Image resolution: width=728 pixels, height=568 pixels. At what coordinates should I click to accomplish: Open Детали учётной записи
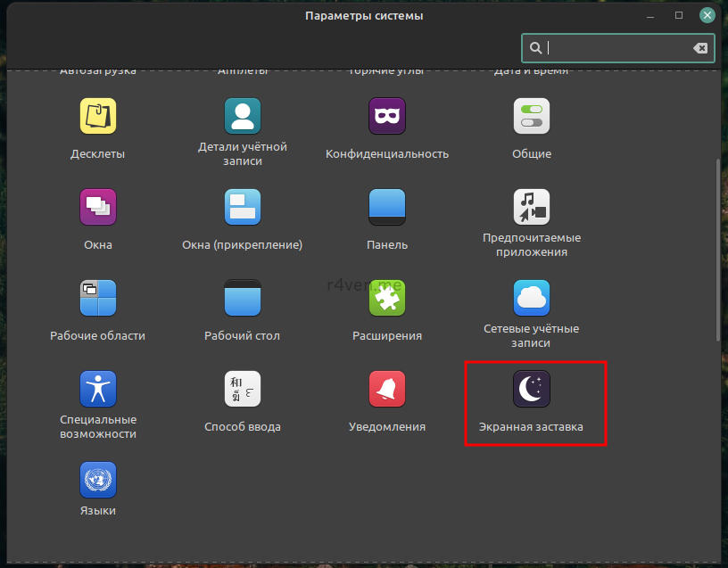pos(243,117)
